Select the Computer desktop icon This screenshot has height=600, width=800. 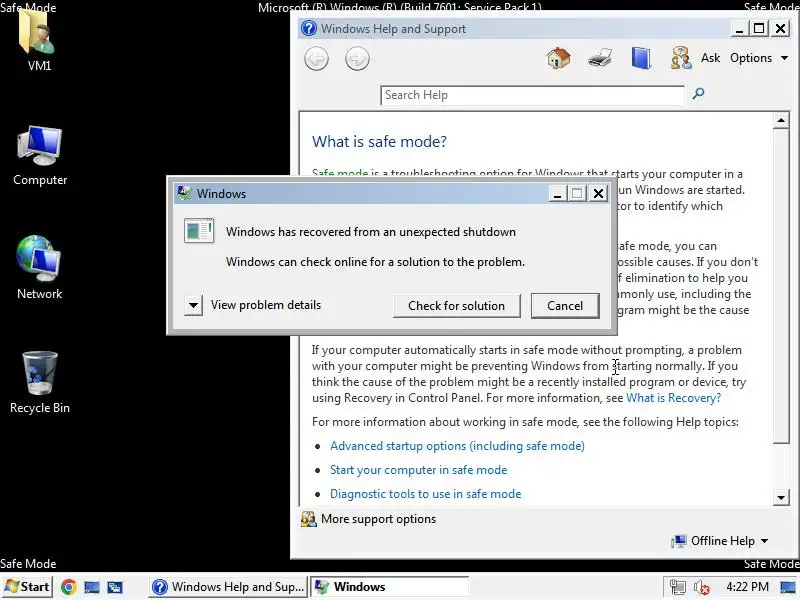[x=40, y=155]
